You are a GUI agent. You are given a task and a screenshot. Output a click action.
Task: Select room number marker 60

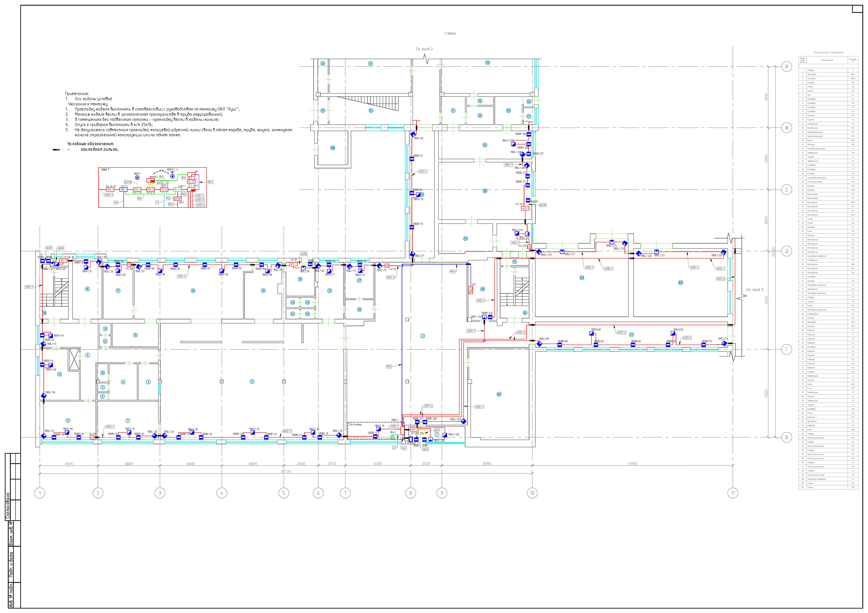pyautogui.click(x=499, y=394)
